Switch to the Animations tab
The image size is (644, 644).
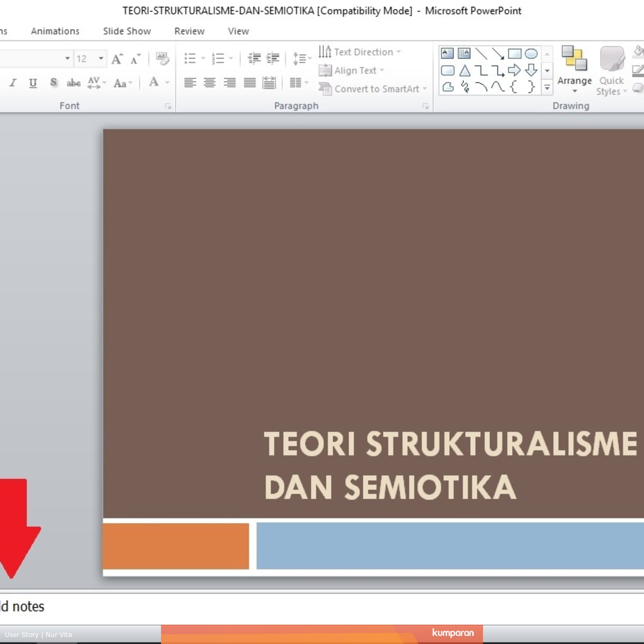click(55, 31)
